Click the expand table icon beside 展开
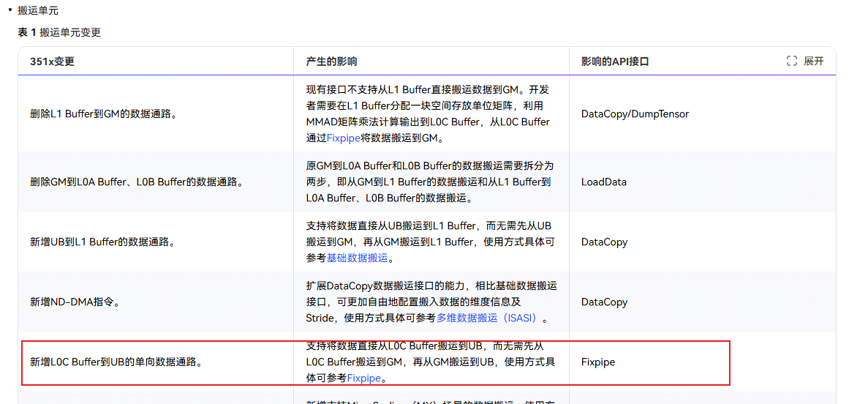Screen dimensions: 868x404 792,61
